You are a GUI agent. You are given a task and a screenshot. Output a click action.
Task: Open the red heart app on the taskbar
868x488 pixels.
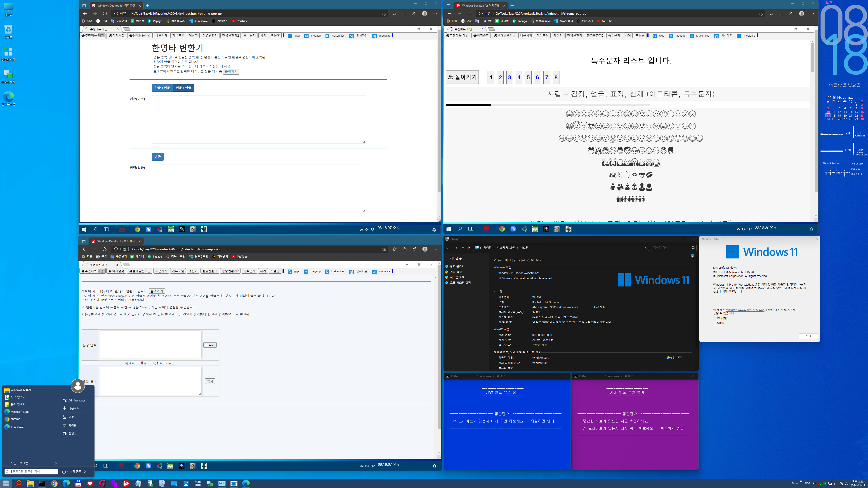(90, 483)
